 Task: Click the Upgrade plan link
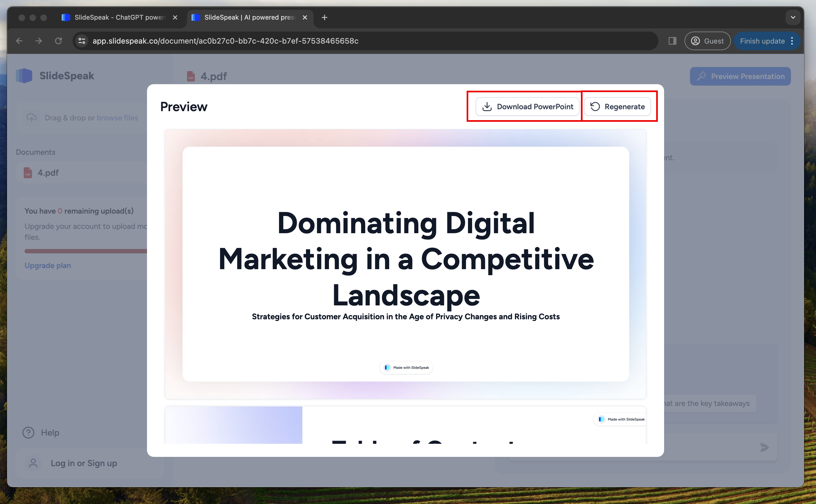47,265
